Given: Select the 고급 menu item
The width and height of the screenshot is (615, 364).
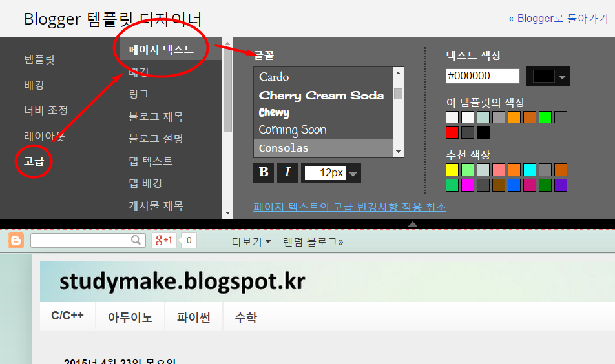Looking at the screenshot, I should [x=34, y=161].
